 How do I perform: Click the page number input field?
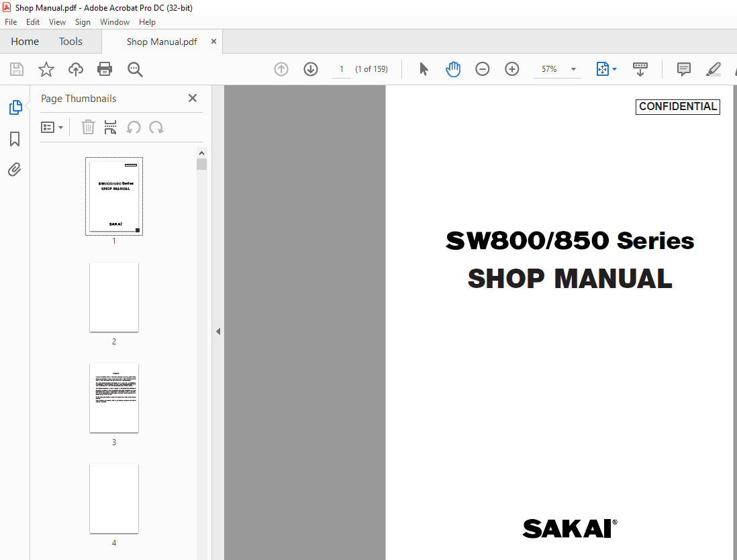(342, 69)
